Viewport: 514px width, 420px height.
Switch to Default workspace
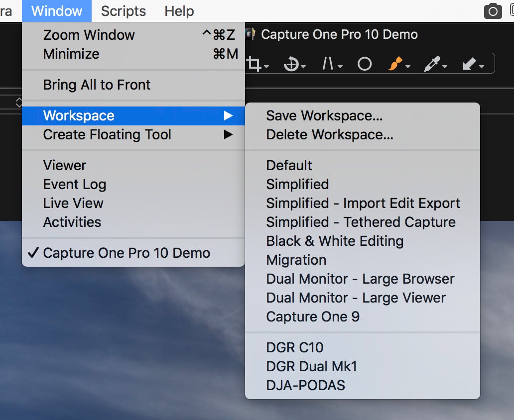(363, 165)
